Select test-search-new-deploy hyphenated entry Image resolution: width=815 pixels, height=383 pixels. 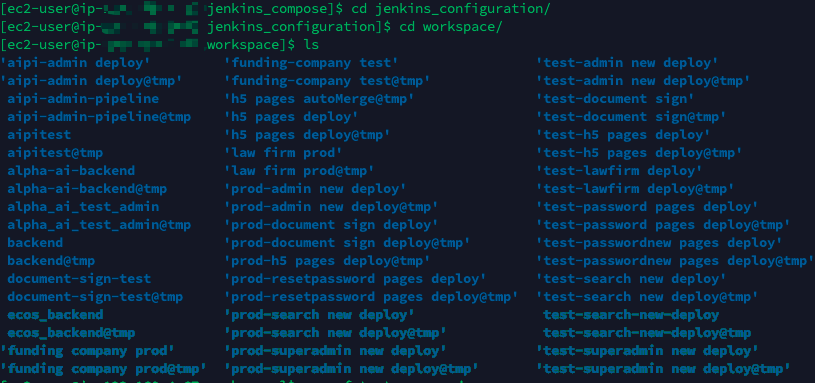(x=631, y=315)
